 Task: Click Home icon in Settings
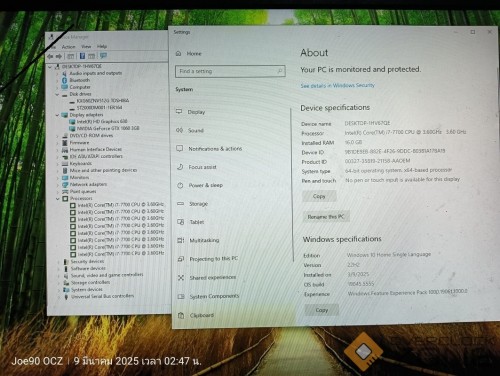pyautogui.click(x=179, y=53)
